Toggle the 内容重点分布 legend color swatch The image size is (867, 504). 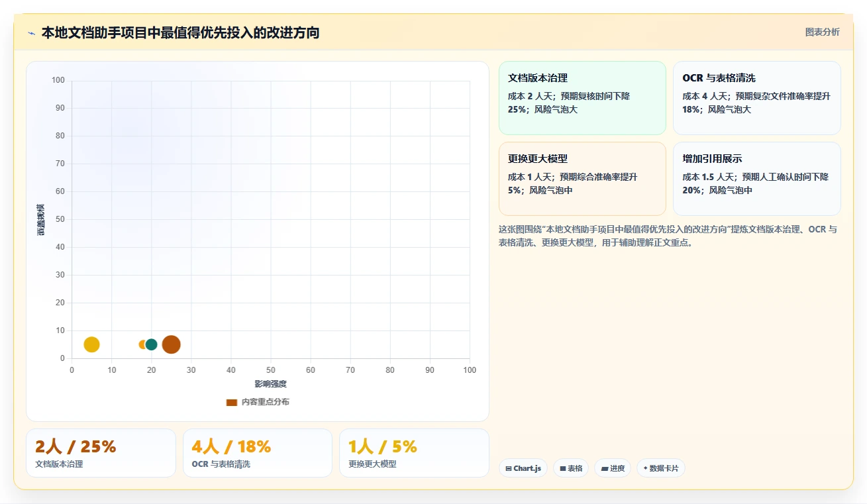coord(231,402)
